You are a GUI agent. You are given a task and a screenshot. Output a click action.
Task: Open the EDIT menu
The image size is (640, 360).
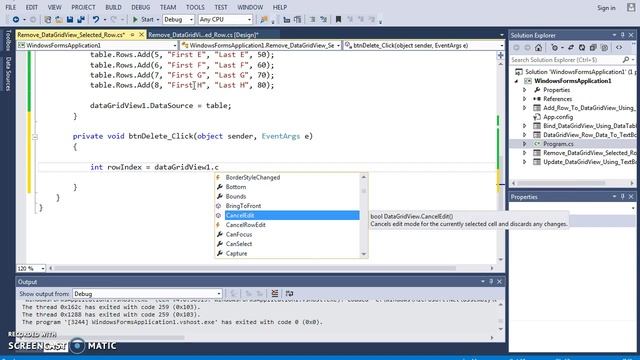point(31,7)
